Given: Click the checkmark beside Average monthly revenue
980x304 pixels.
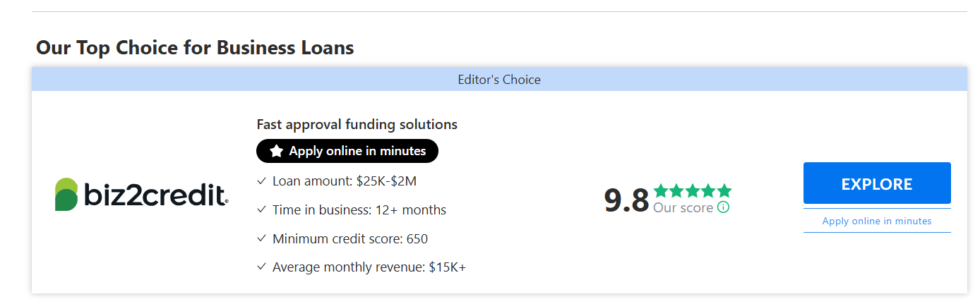Looking at the screenshot, I should click(261, 267).
